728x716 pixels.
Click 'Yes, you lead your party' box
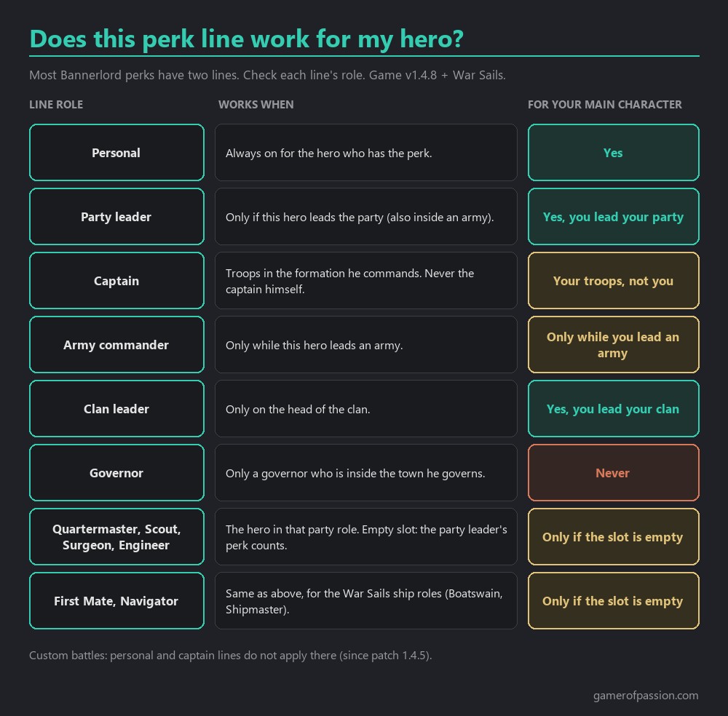coord(613,217)
